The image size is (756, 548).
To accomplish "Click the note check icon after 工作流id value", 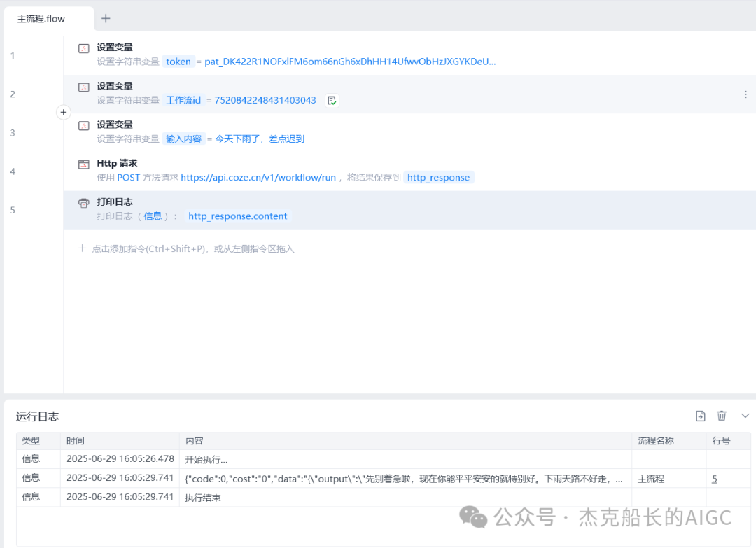I will point(332,100).
